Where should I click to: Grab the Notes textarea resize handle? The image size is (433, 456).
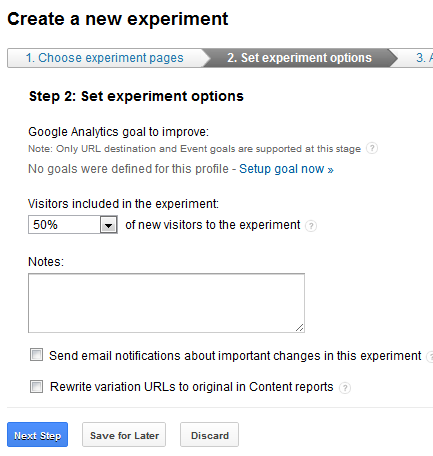click(x=299, y=328)
